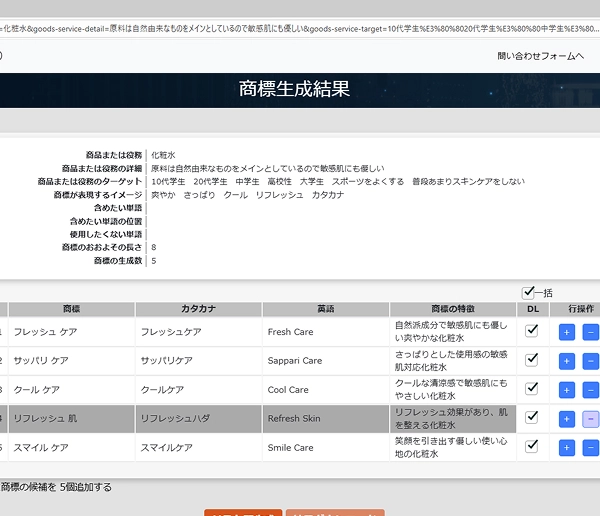Add a row after サッパリ ケア
The image size is (600, 516).
point(567,361)
